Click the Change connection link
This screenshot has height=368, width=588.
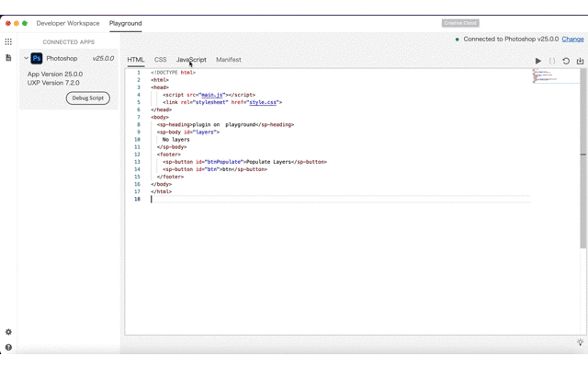572,40
